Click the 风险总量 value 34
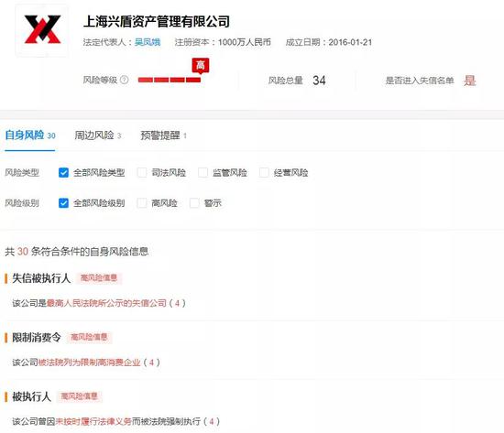Screen dimensions: 504x433 (319, 81)
